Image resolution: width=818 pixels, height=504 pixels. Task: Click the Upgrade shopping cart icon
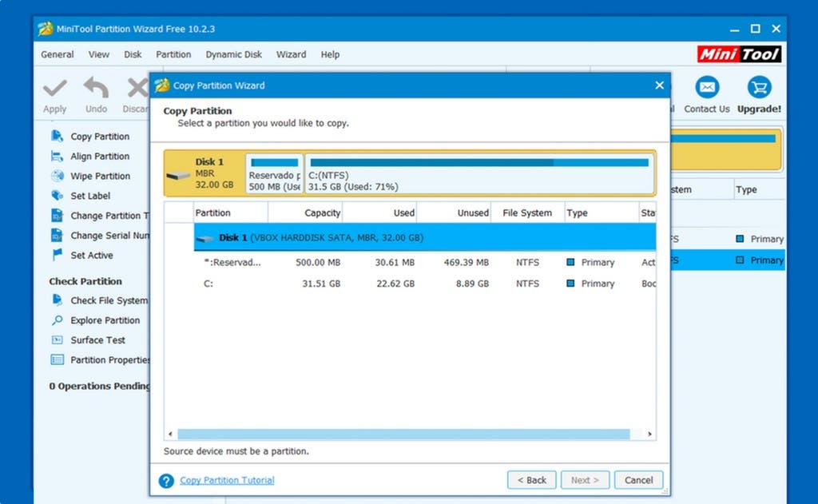759,88
